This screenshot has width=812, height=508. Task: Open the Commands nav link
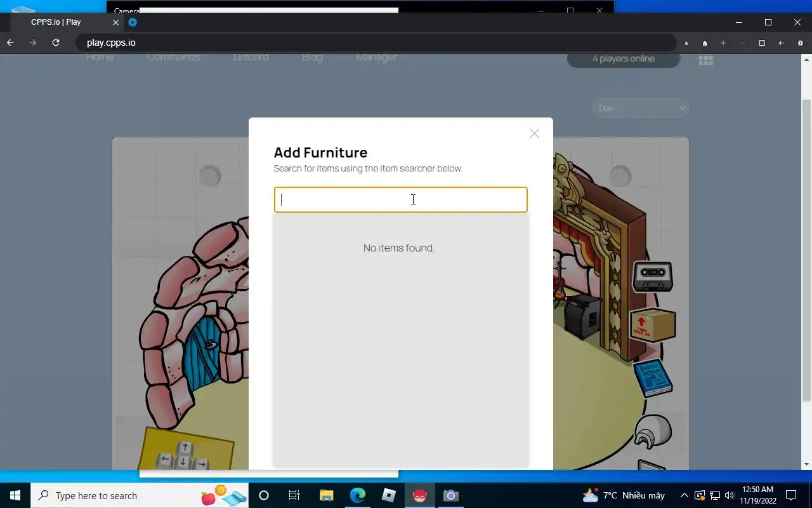pos(173,57)
